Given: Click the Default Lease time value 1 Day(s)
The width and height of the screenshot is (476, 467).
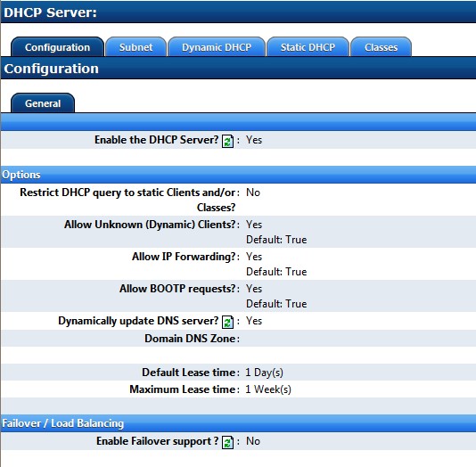Looking at the screenshot, I should (264, 373).
